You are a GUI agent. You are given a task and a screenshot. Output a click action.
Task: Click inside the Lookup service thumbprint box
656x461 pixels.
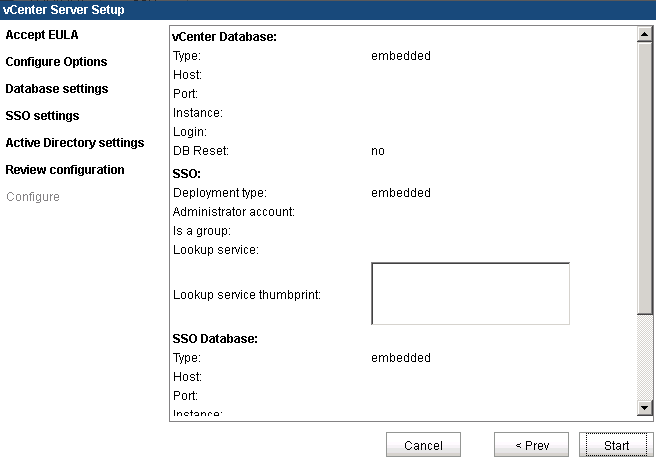(470, 294)
